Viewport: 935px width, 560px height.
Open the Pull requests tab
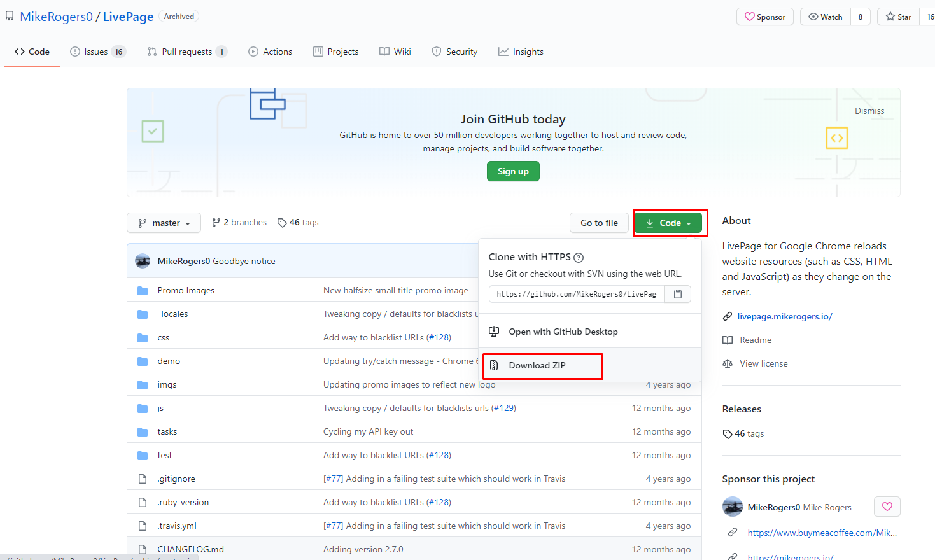pyautogui.click(x=187, y=52)
